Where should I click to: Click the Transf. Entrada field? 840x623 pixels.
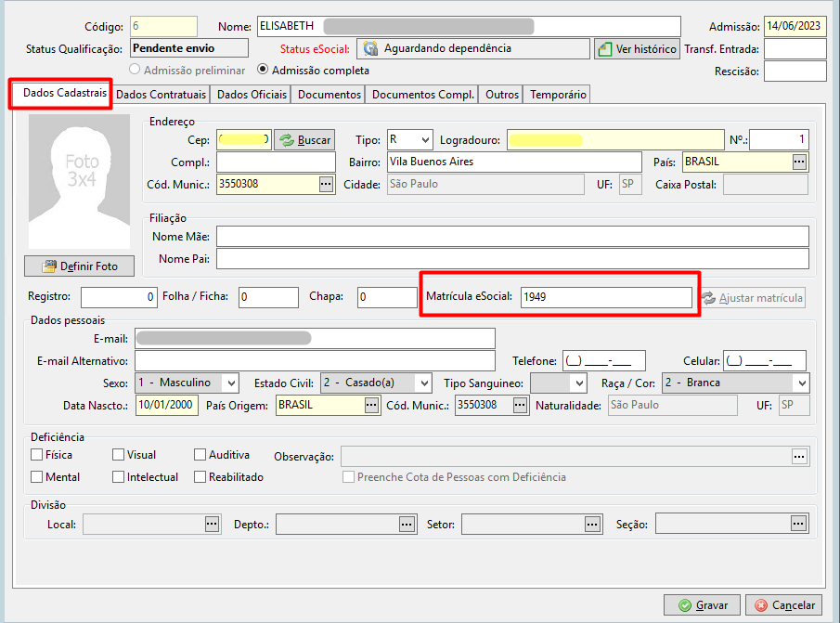(795, 49)
